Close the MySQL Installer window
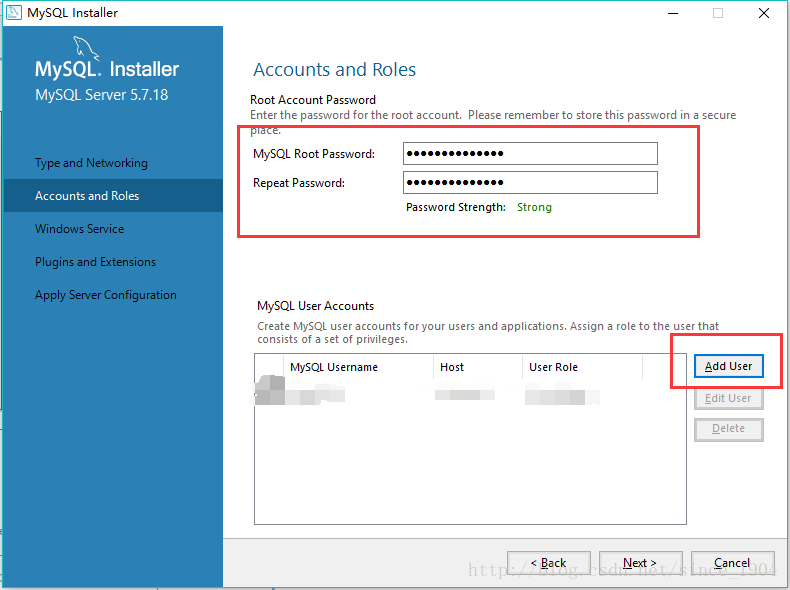 [764, 13]
